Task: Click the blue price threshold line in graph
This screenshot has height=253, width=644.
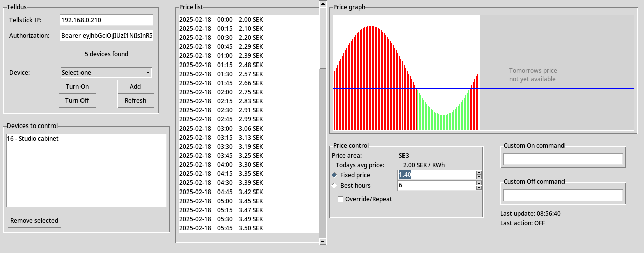Action: pyautogui.click(x=483, y=88)
